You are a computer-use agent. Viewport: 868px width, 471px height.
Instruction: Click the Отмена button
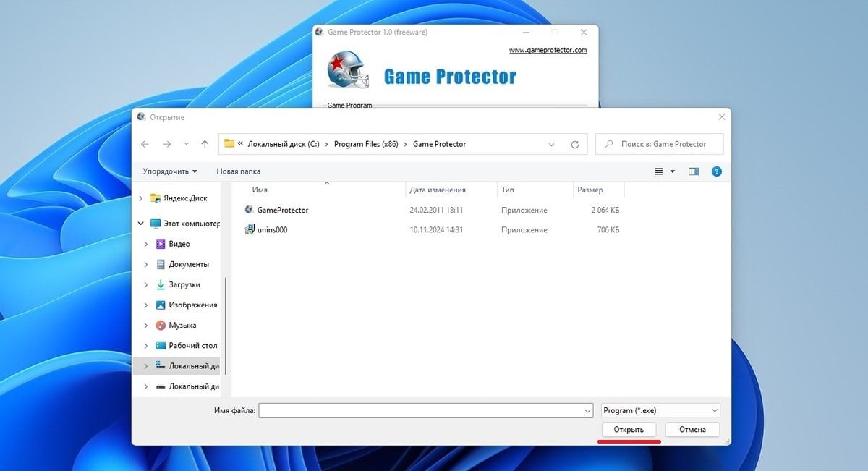(x=692, y=429)
